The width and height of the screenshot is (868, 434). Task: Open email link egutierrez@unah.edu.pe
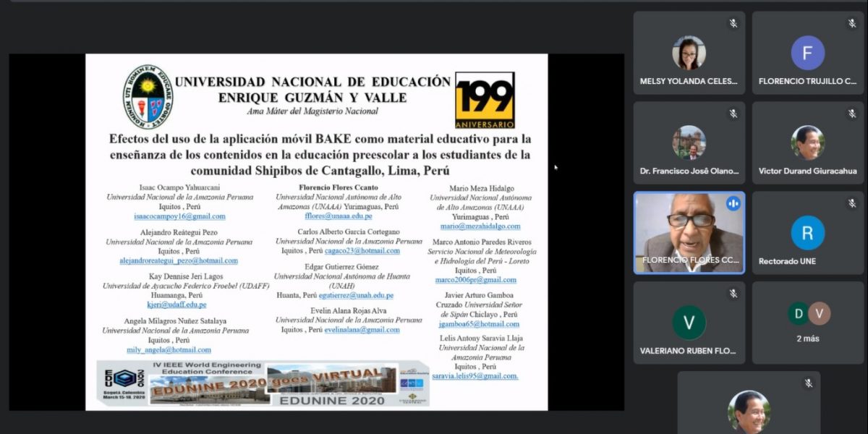(x=356, y=295)
